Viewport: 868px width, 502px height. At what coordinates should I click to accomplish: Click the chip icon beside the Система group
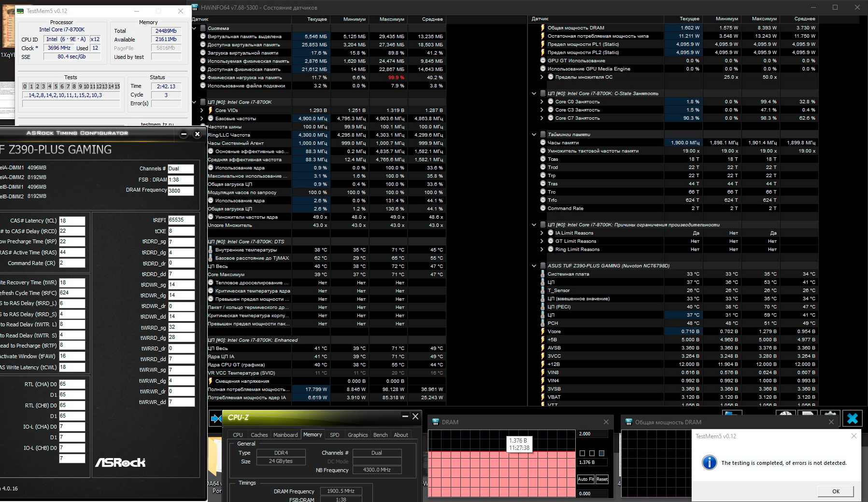click(202, 28)
